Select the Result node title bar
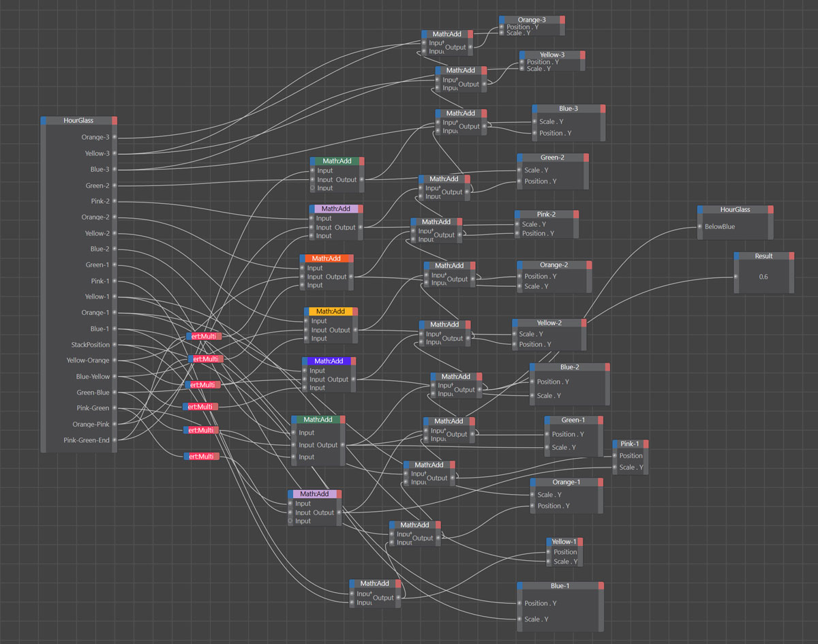 click(763, 256)
